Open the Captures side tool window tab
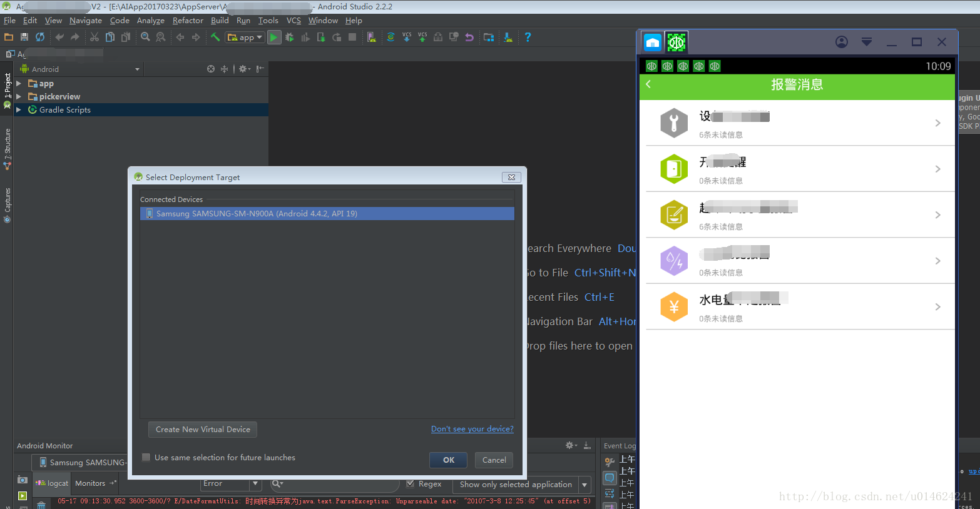This screenshot has height=509, width=980. [8, 205]
